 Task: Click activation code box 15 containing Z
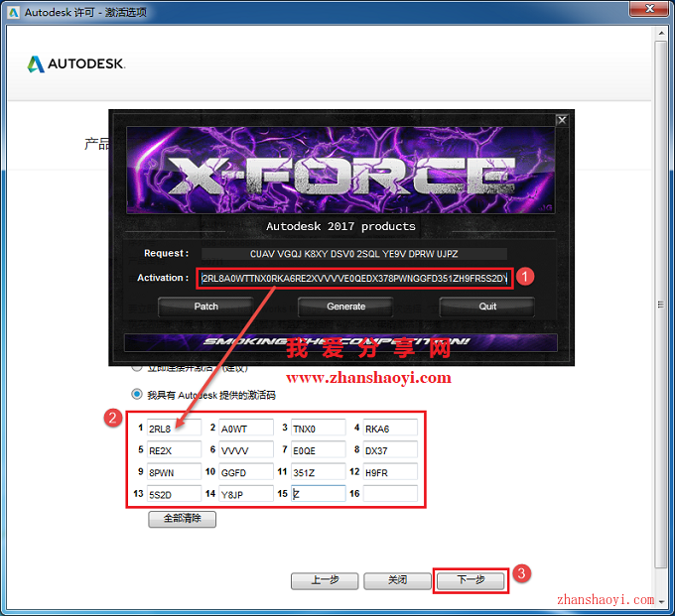[318, 494]
